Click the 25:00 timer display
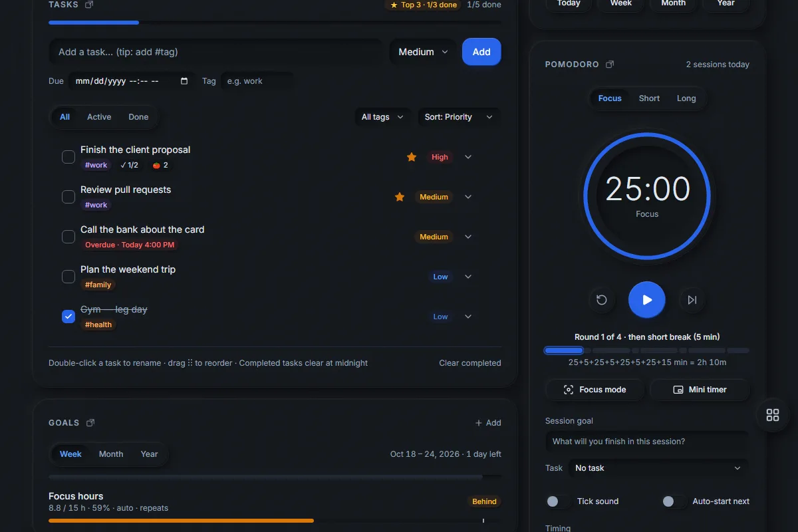The height and width of the screenshot is (532, 798). pos(648,189)
